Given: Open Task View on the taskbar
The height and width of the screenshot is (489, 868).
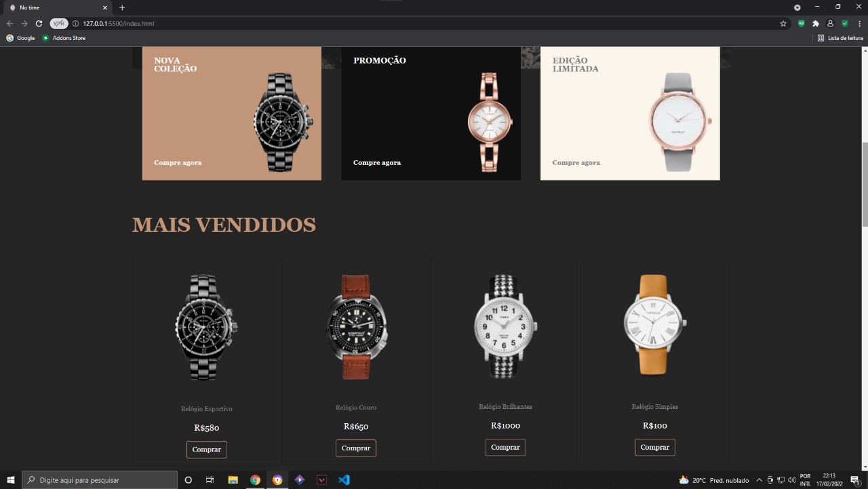Looking at the screenshot, I should click(210, 480).
